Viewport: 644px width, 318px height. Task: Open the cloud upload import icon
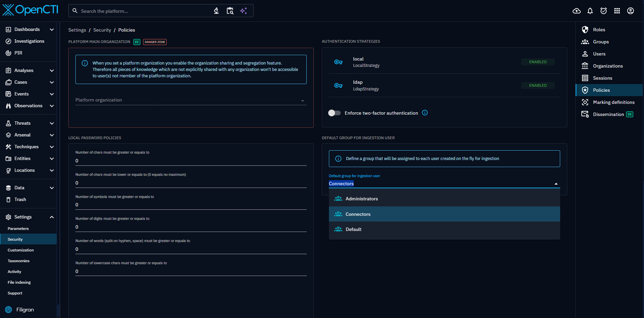point(577,11)
